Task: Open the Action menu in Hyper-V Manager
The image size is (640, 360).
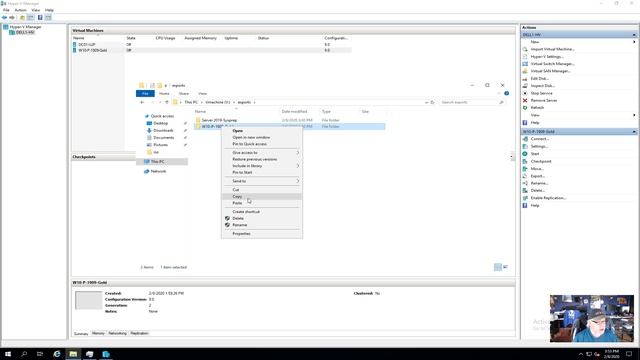Action: point(20,10)
